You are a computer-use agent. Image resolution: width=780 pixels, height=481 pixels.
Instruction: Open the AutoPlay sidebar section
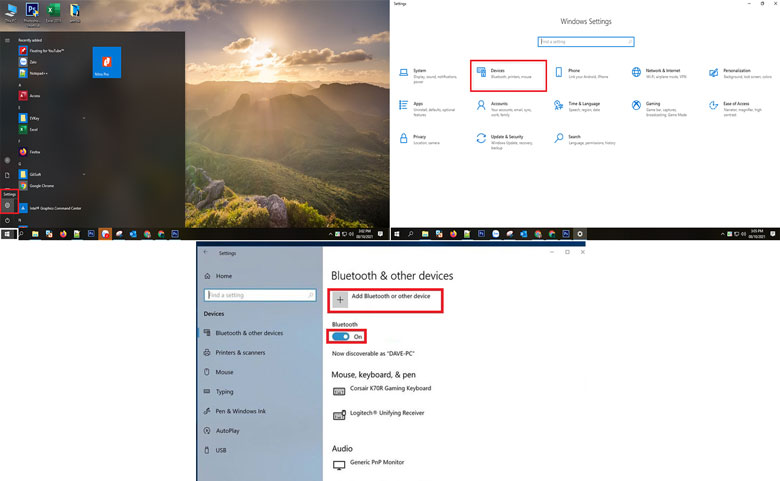[227, 430]
